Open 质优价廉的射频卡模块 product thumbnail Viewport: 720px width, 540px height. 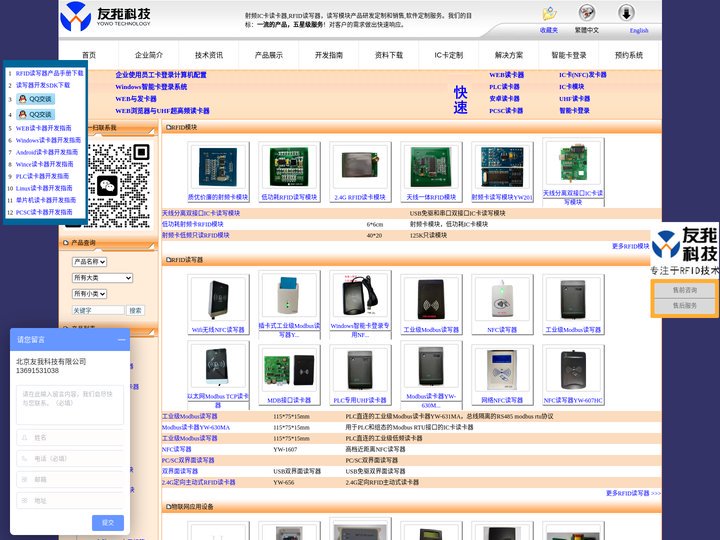pos(218,167)
